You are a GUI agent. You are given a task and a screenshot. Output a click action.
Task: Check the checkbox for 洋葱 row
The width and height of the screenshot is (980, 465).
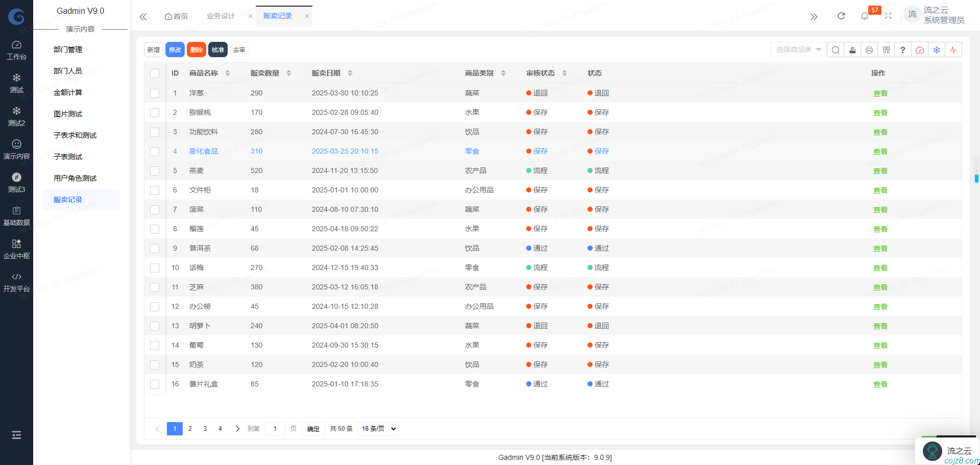[x=155, y=93]
